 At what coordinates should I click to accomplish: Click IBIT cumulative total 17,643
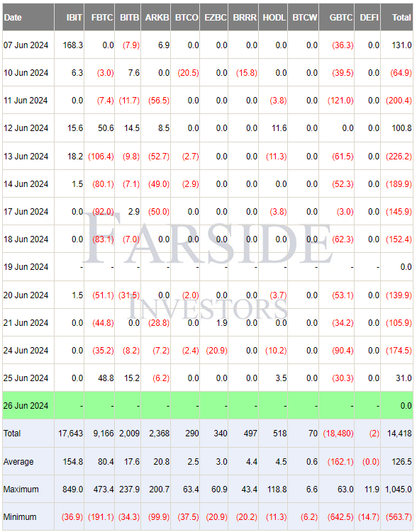tap(70, 434)
